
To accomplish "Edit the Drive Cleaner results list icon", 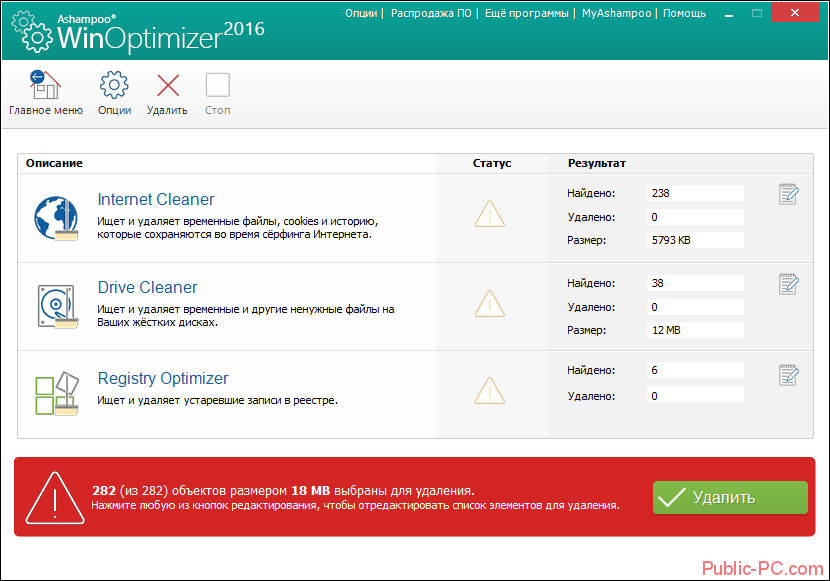I will 789,284.
